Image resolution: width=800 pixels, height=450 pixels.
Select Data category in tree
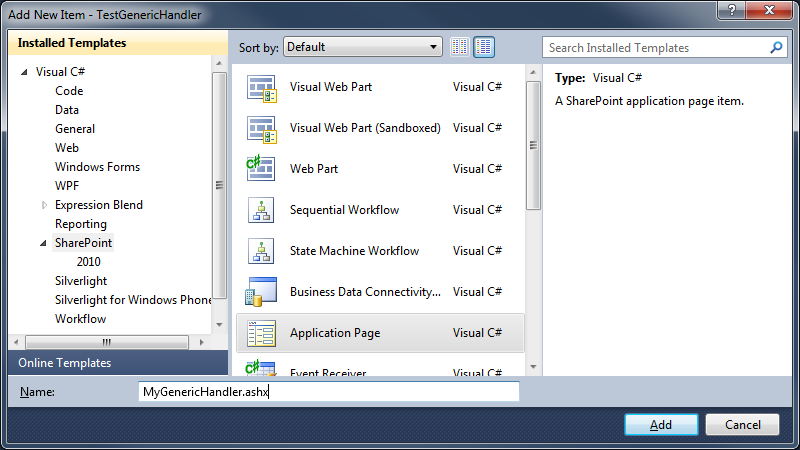pos(67,110)
